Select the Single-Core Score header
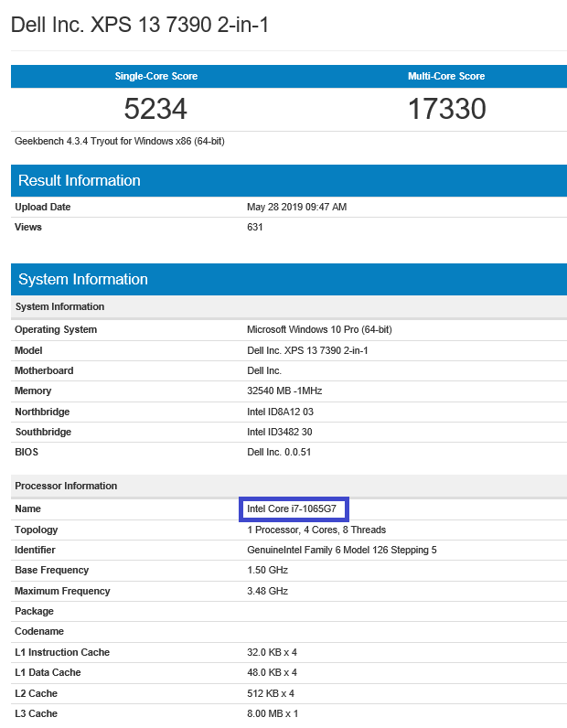This screenshot has height=728, width=567. pyautogui.click(x=156, y=76)
